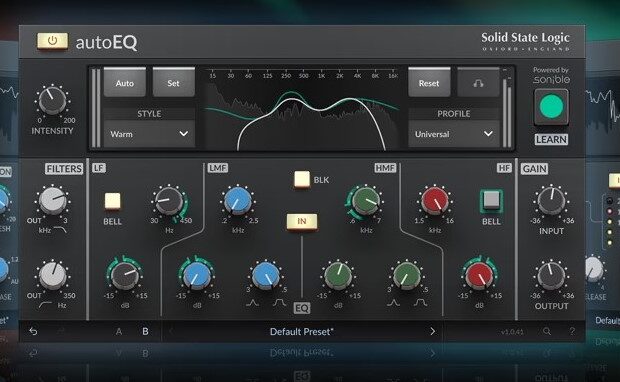Click the HF band label
This screenshot has height=382, width=620.
504,168
